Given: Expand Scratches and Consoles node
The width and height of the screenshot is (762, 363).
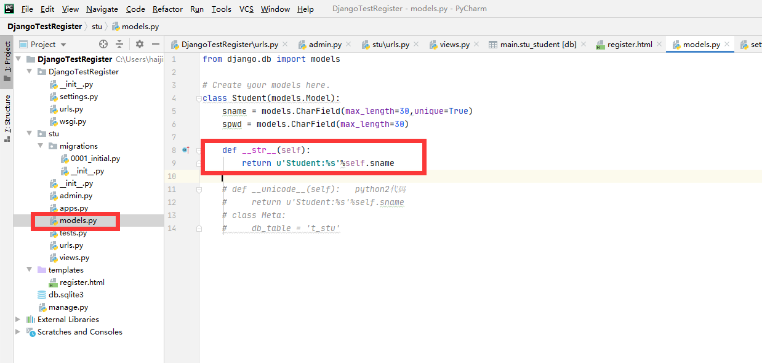Looking at the screenshot, I should coord(18,332).
